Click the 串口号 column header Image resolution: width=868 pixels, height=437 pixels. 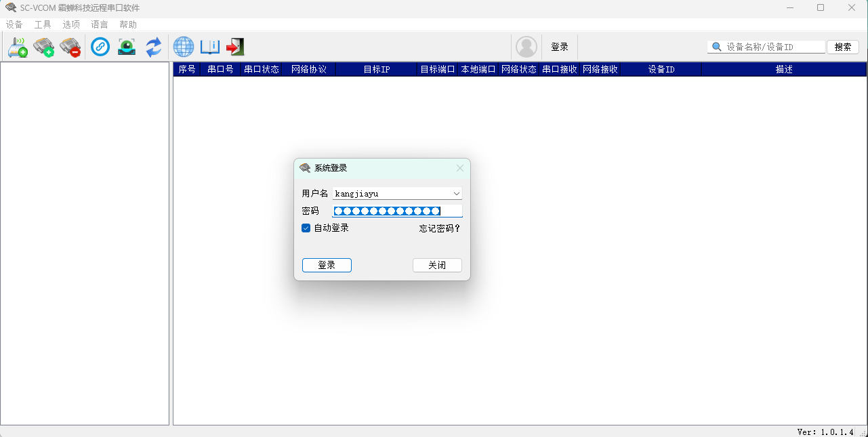click(221, 69)
